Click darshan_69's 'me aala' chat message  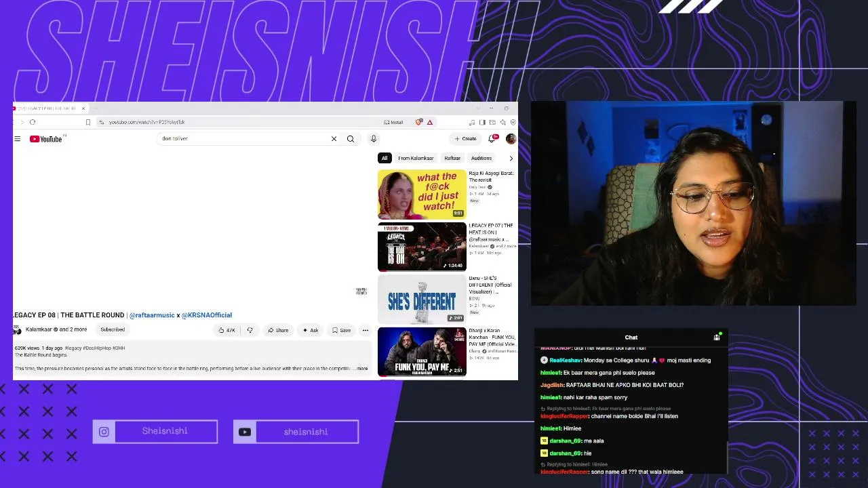coord(593,441)
